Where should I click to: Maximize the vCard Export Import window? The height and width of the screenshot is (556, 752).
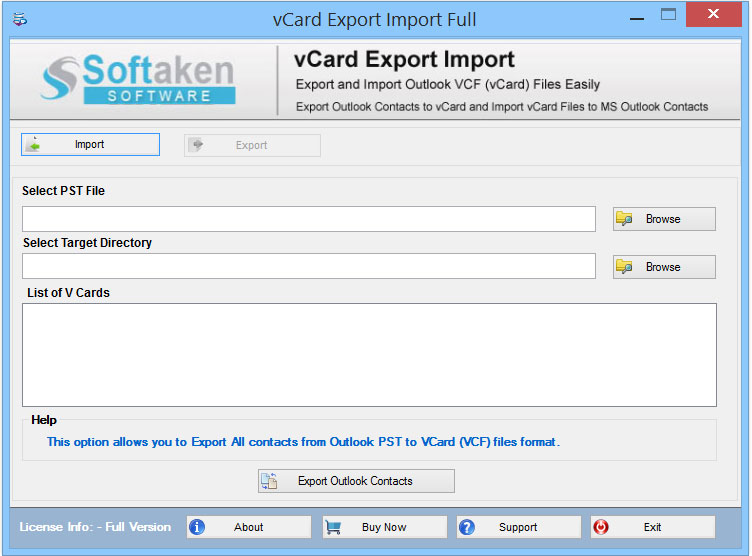(x=668, y=14)
